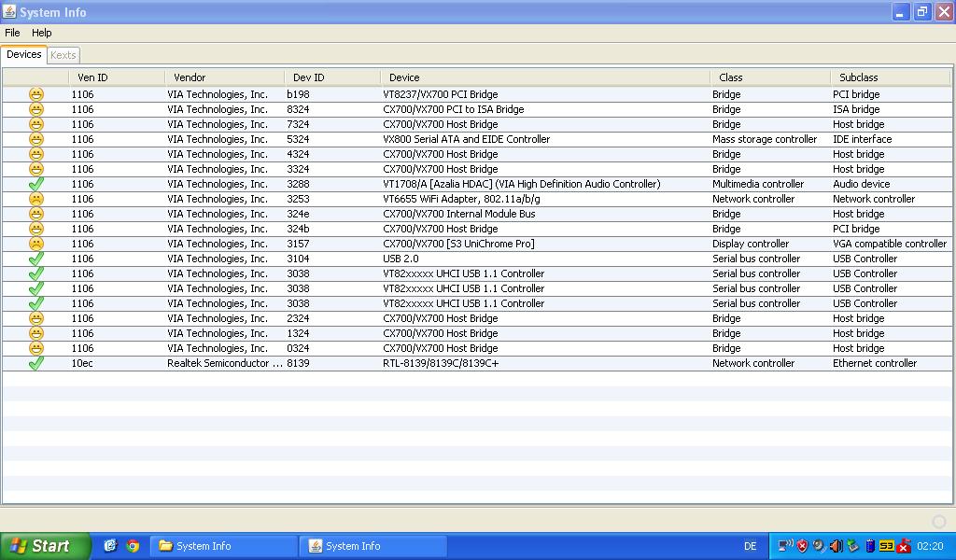956x560 pixels.
Task: Click the webcam tray icon
Action: [x=820, y=546]
